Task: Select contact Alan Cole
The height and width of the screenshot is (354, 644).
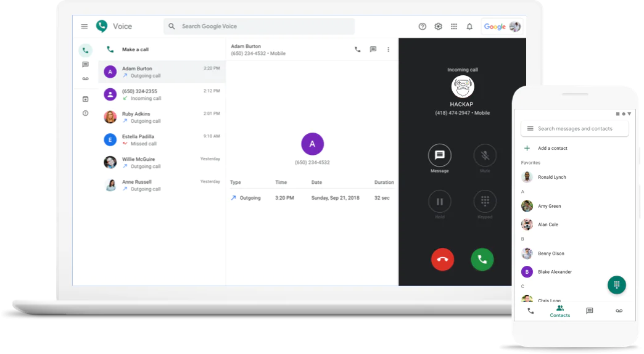Action: 575,224
